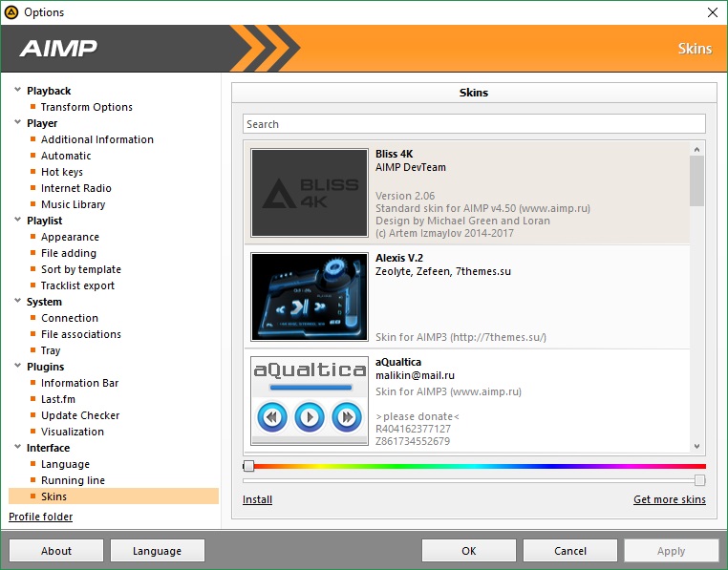Go to Internet Radio settings
This screenshot has width=728, height=570.
pos(76,188)
